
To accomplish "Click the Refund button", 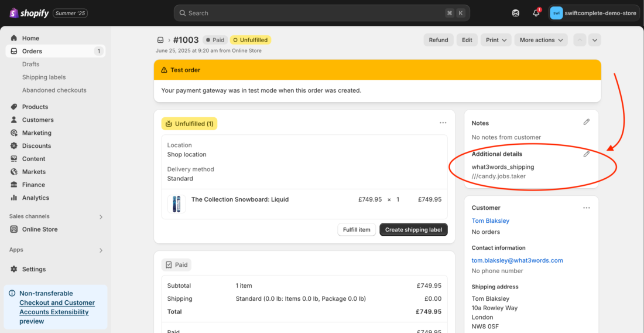I will (x=439, y=40).
